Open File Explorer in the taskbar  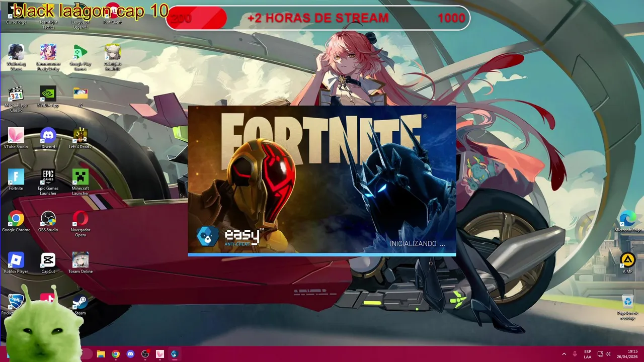click(101, 354)
